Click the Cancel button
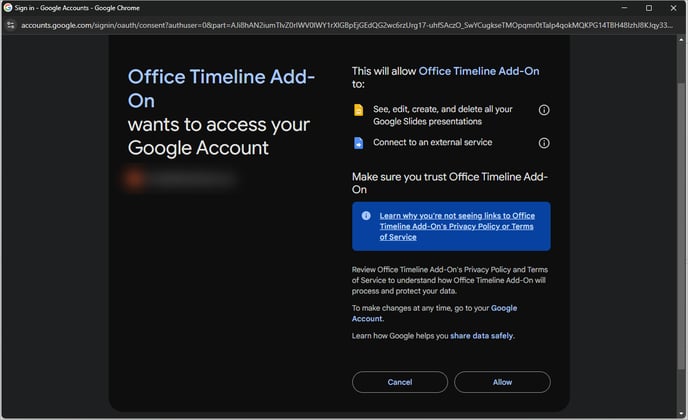 pos(400,382)
